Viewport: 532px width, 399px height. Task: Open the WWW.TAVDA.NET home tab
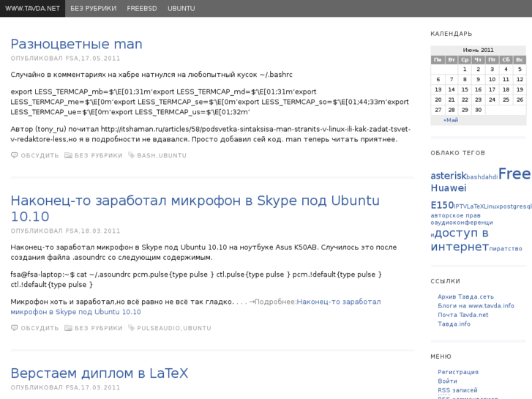[33, 9]
